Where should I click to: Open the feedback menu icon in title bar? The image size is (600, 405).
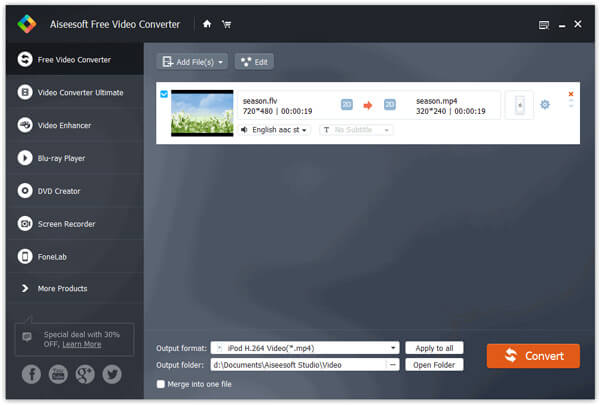click(x=544, y=25)
